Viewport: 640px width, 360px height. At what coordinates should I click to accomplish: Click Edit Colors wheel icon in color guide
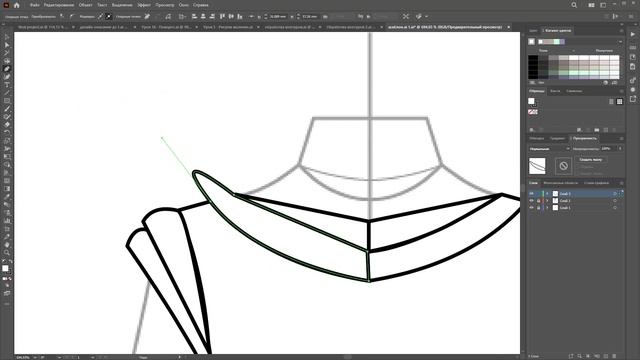click(605, 82)
